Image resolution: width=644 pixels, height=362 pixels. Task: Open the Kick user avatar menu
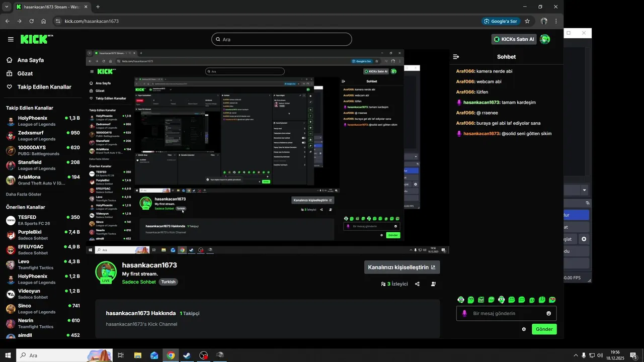[545, 39]
